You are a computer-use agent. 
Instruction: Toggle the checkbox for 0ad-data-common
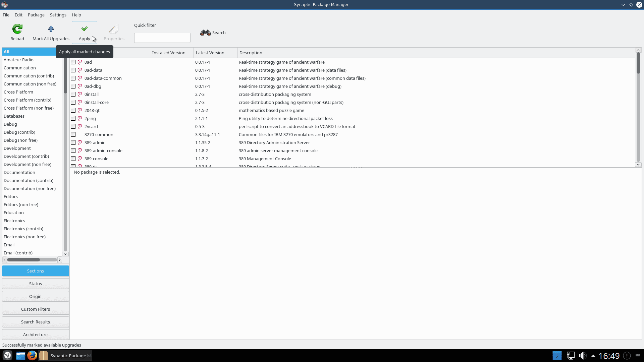73,78
